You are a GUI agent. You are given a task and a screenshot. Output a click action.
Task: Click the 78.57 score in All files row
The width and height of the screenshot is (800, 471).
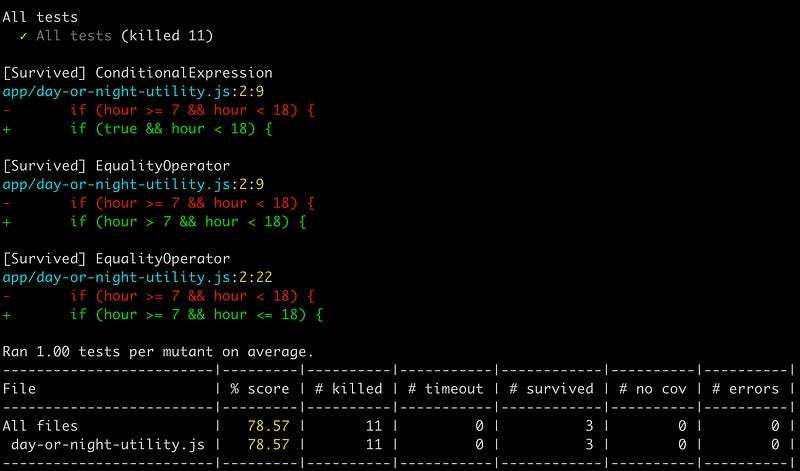click(268, 426)
